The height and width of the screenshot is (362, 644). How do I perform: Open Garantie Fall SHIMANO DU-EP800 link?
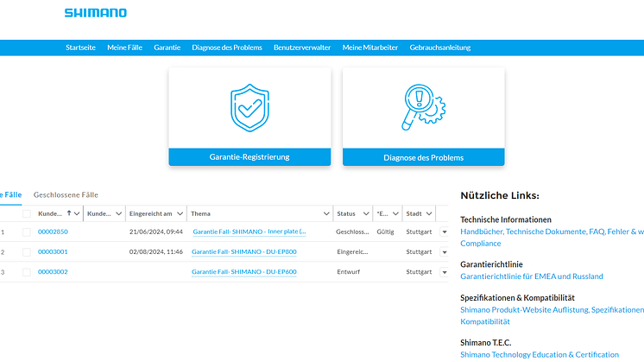(x=244, y=251)
